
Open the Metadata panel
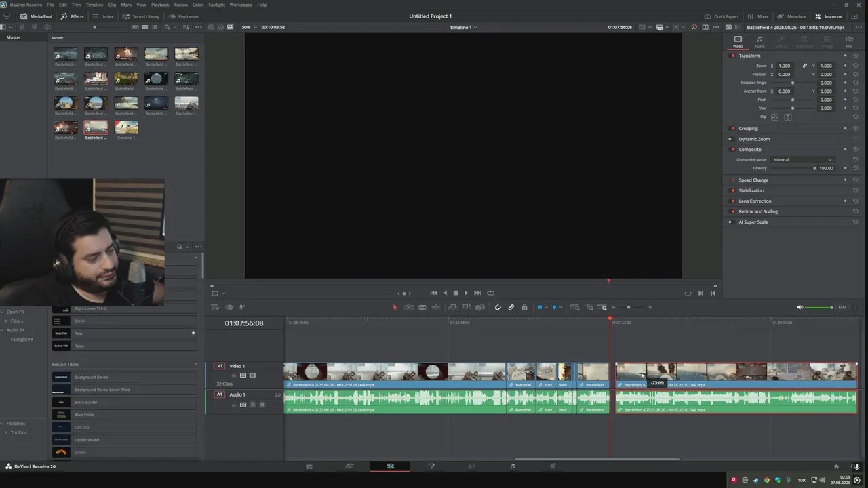click(x=792, y=16)
